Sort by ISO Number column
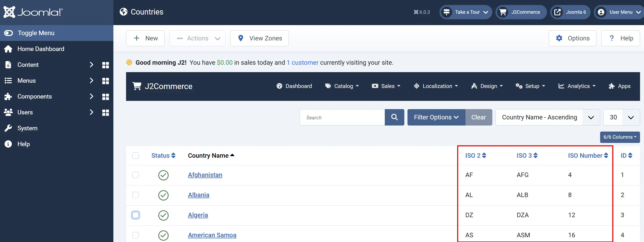This screenshot has width=644, height=242. click(588, 156)
